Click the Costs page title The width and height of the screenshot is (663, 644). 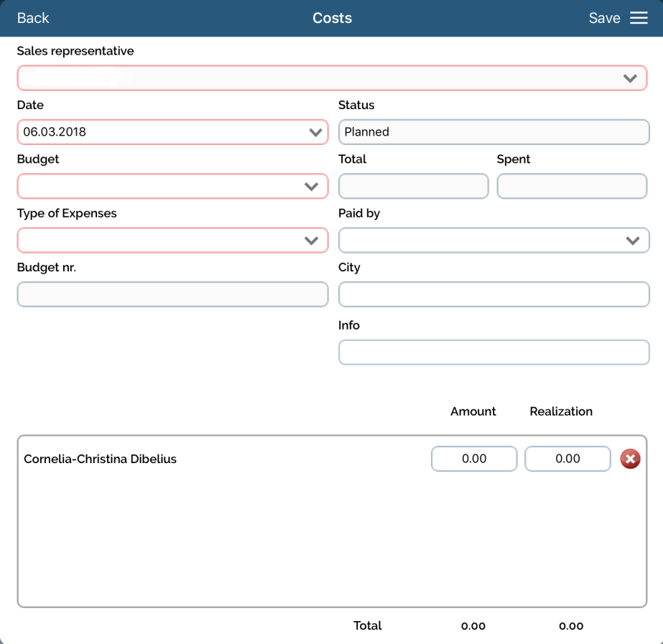(332, 18)
